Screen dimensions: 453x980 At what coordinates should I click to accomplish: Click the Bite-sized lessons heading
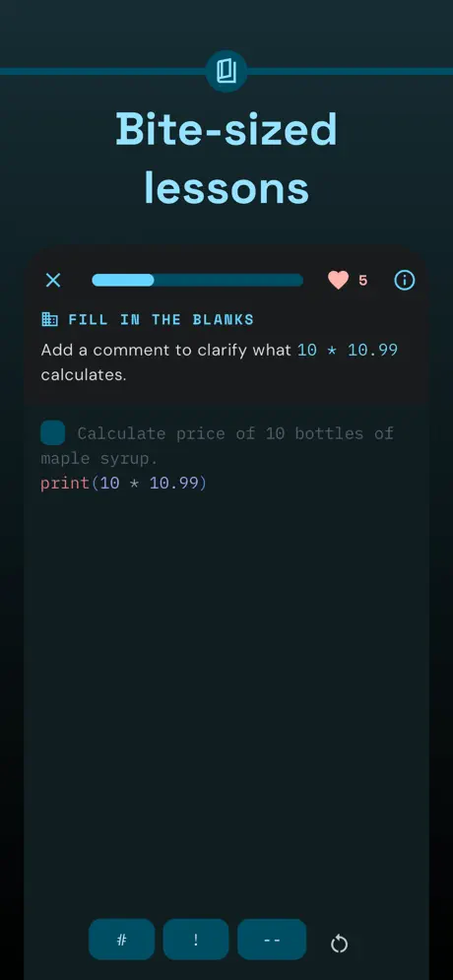[x=226, y=159]
